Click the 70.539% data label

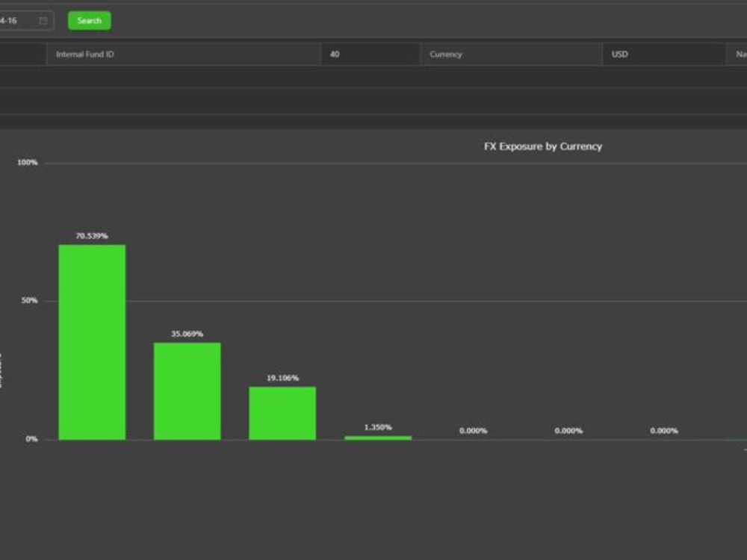click(92, 236)
